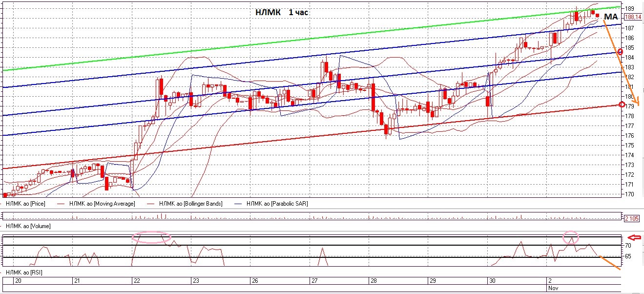Image resolution: width=644 pixels, height=294 pixels.
Task: Click the RSI scale level 65 label
Action: (628, 256)
